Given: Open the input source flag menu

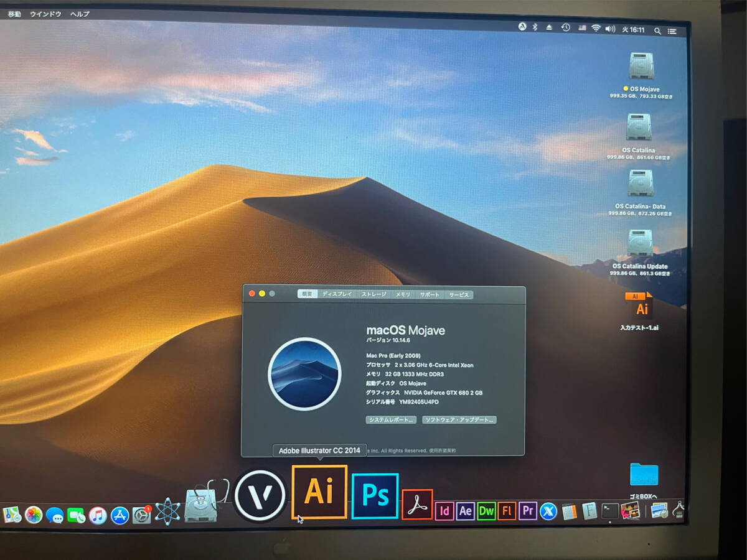Looking at the screenshot, I should [582, 28].
